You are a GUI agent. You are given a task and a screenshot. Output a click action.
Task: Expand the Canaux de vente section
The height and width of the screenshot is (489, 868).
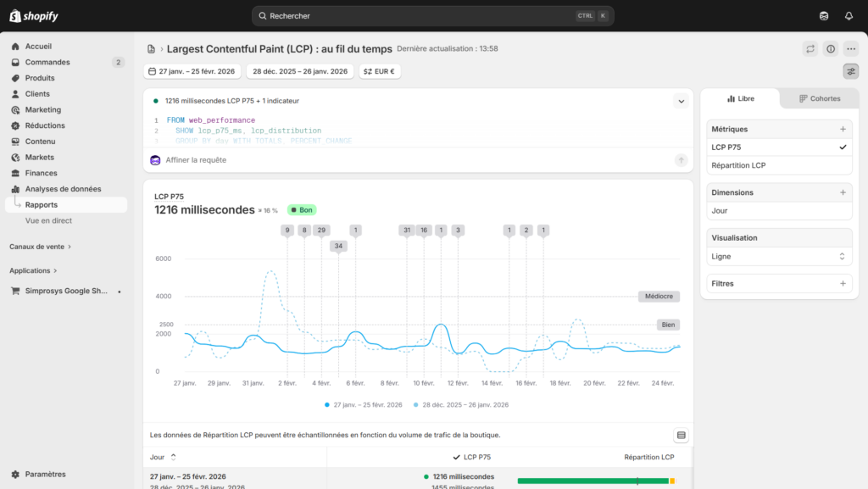click(39, 246)
